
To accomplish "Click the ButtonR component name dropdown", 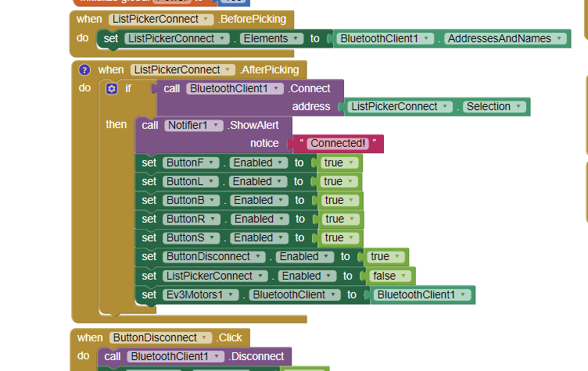I will [192, 219].
